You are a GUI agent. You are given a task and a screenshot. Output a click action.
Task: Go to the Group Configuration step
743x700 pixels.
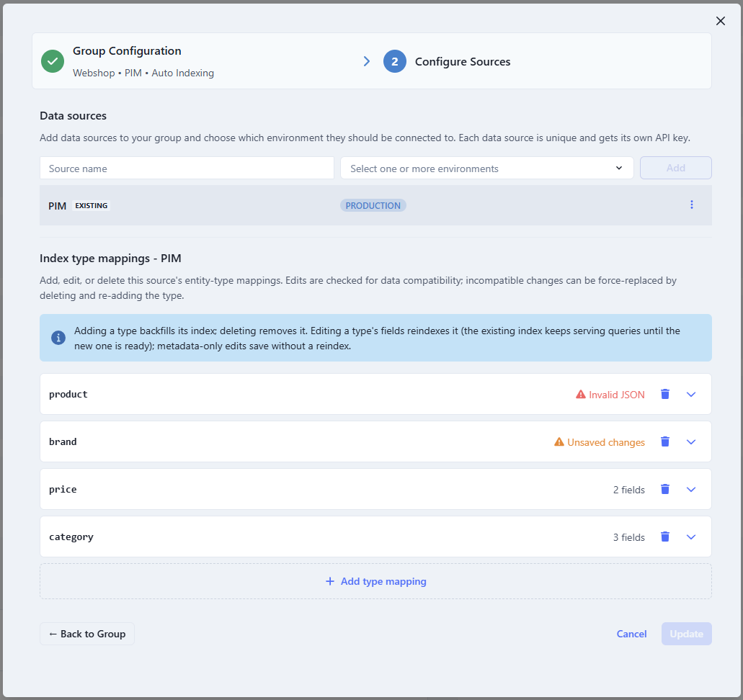tap(127, 50)
